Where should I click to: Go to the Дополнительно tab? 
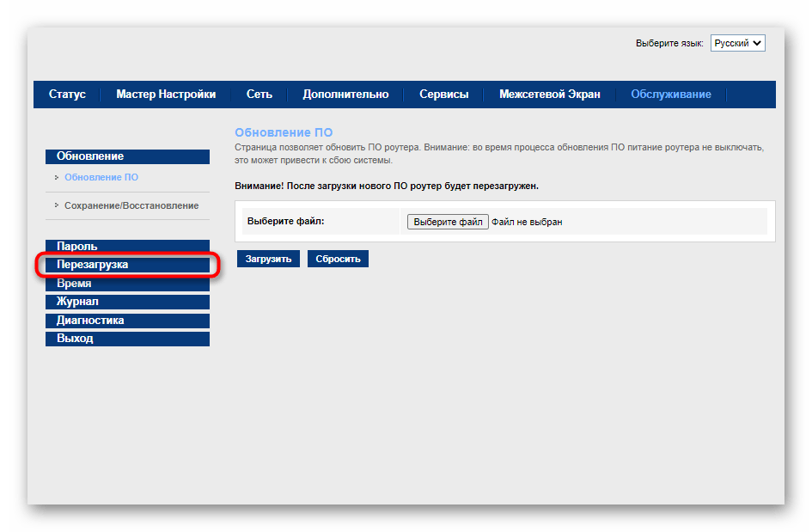pyautogui.click(x=345, y=95)
